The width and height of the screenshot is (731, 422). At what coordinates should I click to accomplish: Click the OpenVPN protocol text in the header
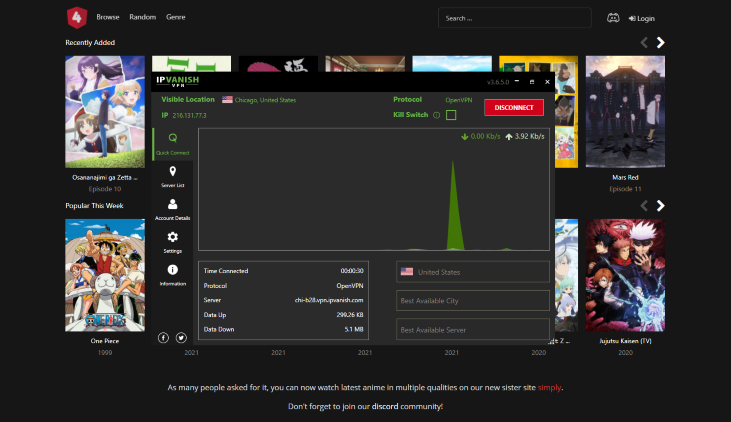[459, 100]
